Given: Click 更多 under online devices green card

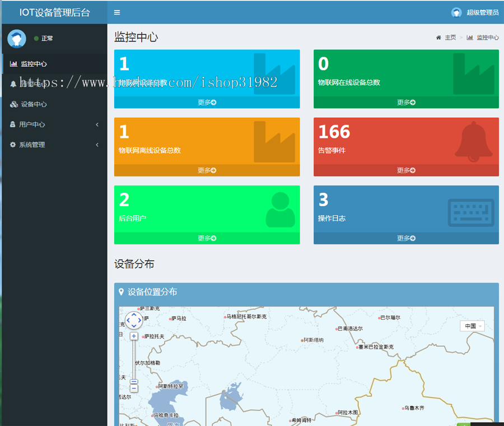Looking at the screenshot, I should click(x=406, y=103).
